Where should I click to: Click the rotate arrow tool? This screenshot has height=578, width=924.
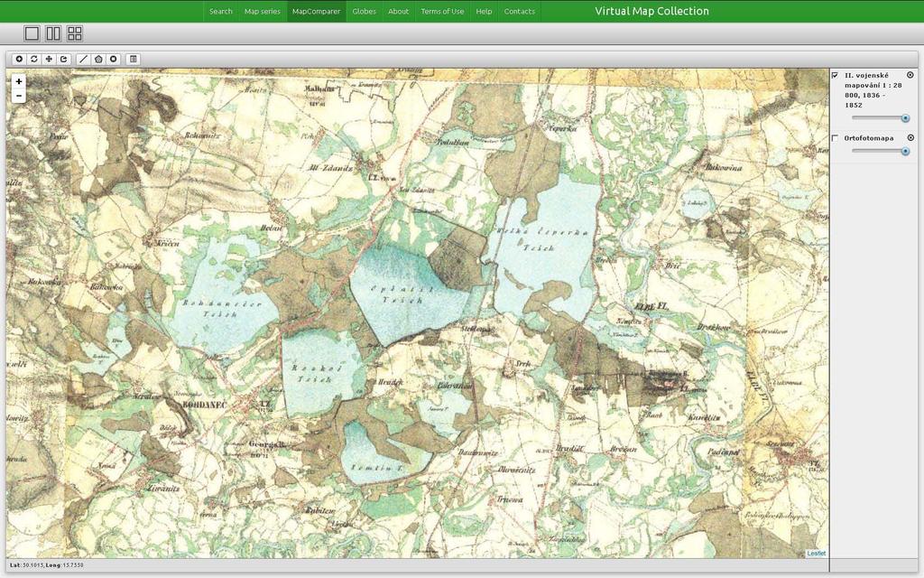tap(64, 59)
